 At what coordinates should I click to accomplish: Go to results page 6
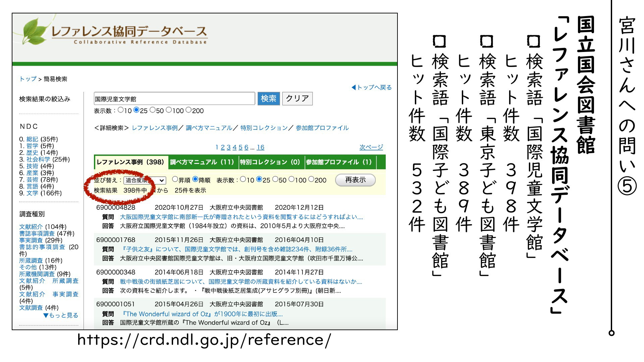247,147
